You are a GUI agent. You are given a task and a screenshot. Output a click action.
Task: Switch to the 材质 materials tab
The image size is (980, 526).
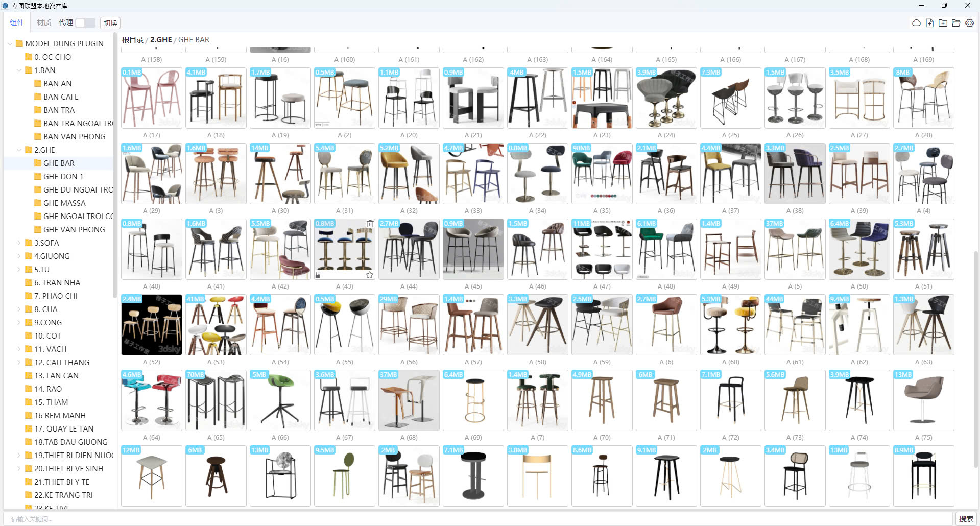44,23
